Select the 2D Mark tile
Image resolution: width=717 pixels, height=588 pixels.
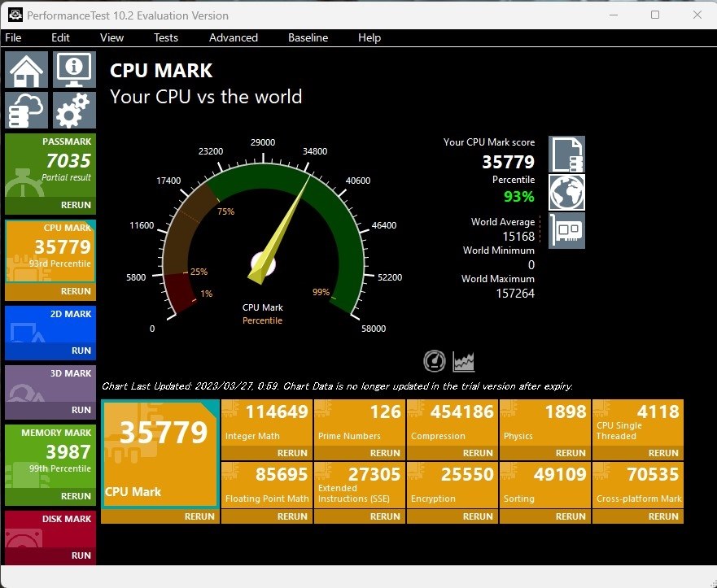50,324
